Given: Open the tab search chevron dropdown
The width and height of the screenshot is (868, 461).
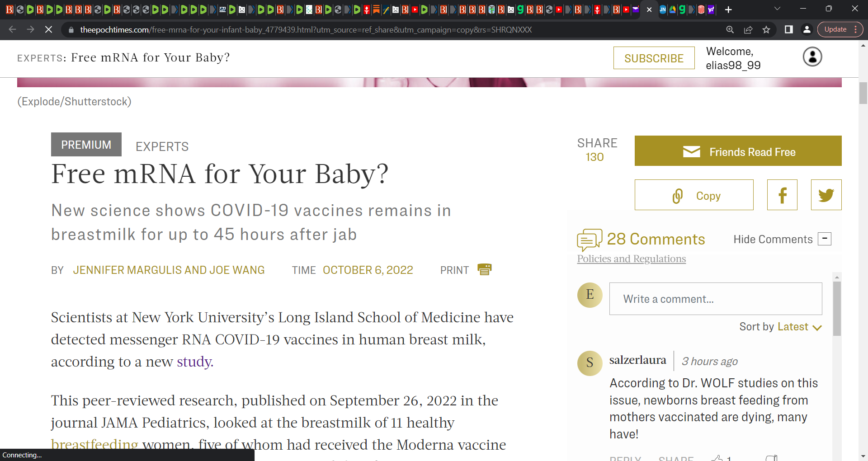Looking at the screenshot, I should pos(778,9).
